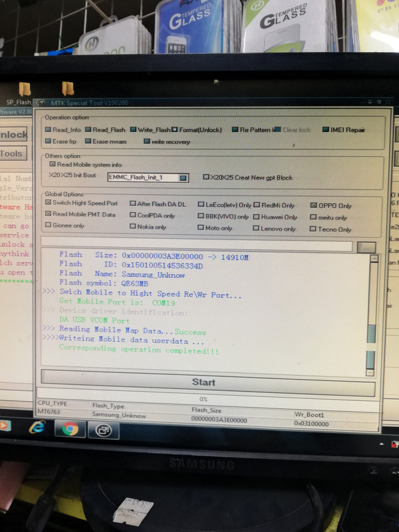This screenshot has width=399, height=532.
Task: Select the write recovery option
Action: coord(146,142)
